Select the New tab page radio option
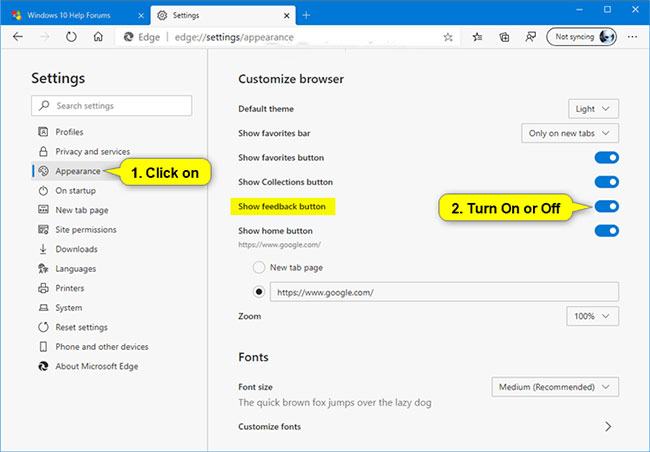The height and width of the screenshot is (452, 650). (259, 267)
